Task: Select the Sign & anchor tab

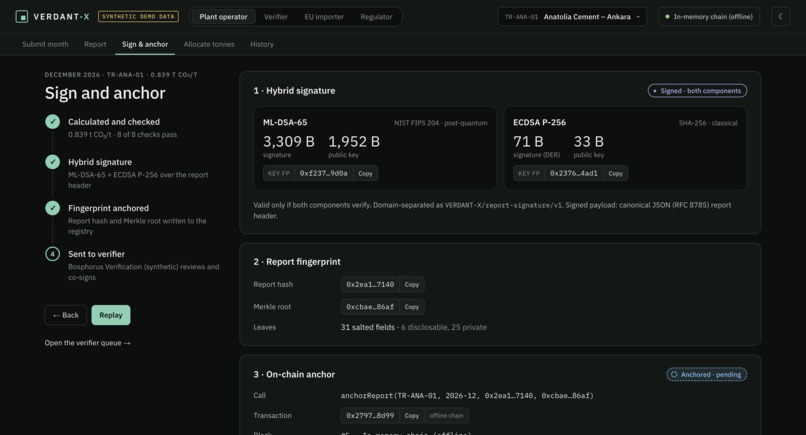Action: pyautogui.click(x=145, y=44)
